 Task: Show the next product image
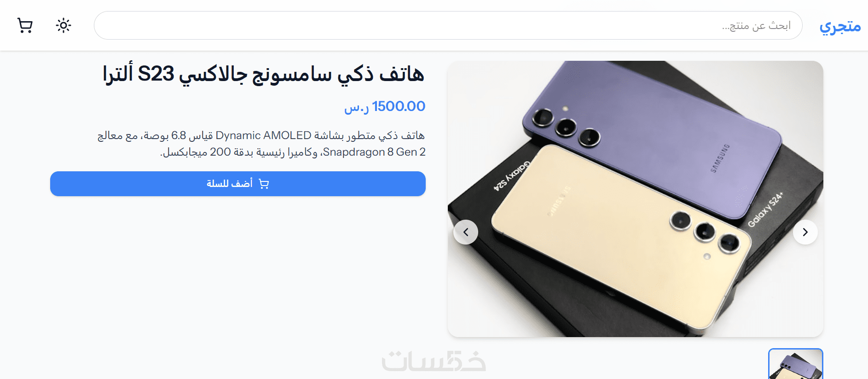coord(805,232)
